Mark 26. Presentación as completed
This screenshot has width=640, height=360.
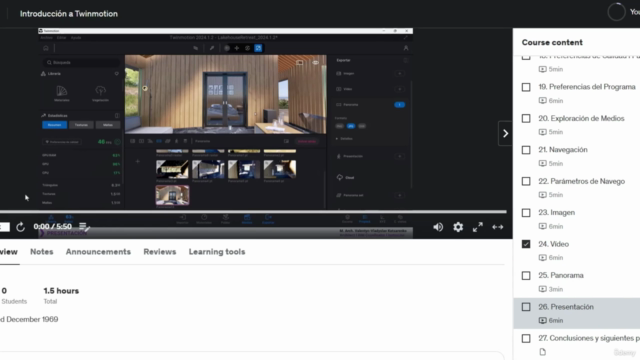click(x=526, y=307)
